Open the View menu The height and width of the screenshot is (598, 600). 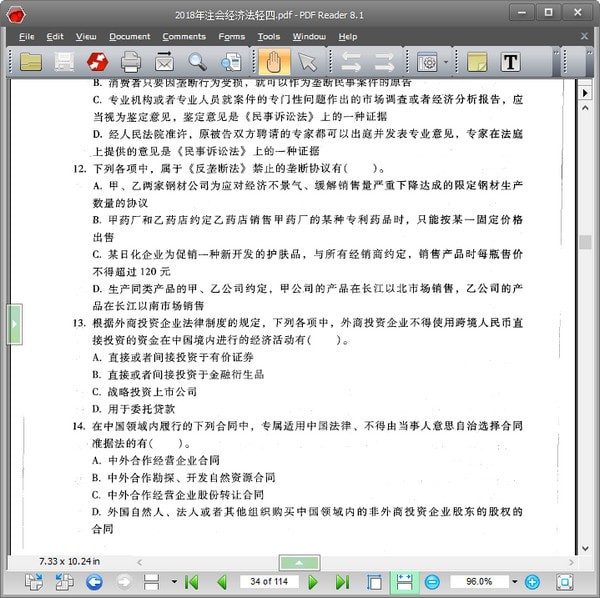tap(86, 36)
